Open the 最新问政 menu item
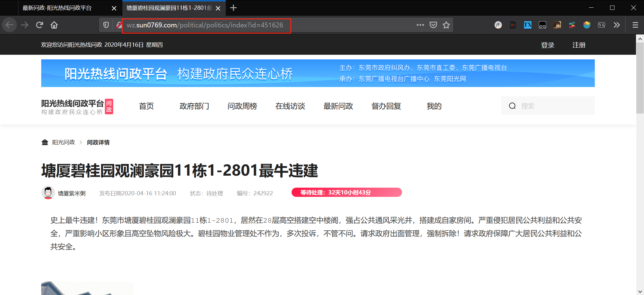Image resolution: width=644 pixels, height=295 pixels. 338,106
